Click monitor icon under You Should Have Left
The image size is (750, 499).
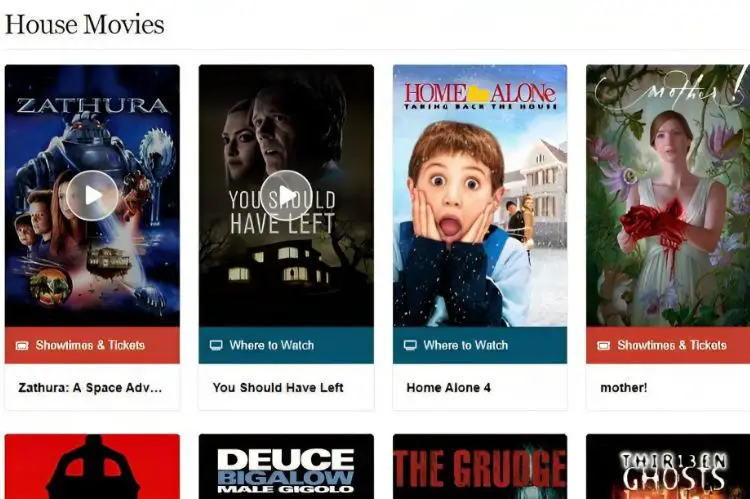point(216,345)
